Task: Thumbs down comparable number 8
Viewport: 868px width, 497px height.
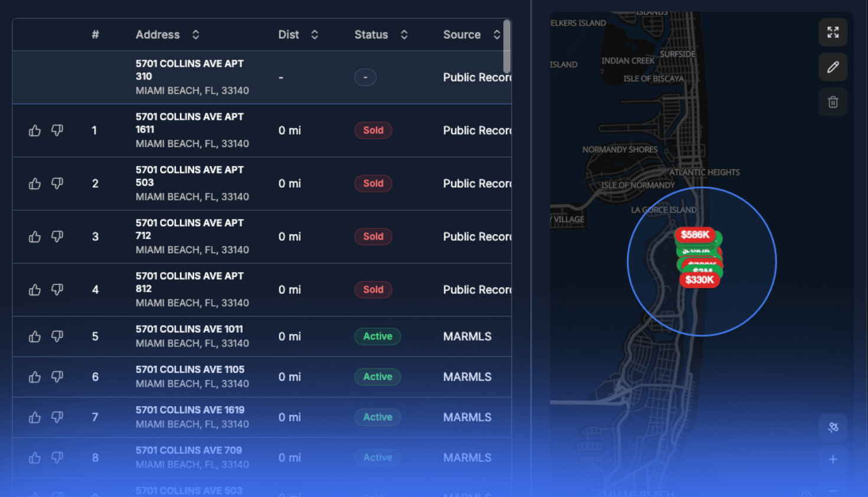Action: (57, 457)
